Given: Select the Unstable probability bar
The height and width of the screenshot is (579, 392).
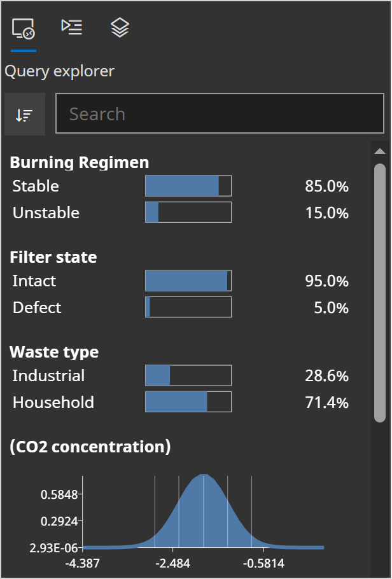Looking at the screenshot, I should click(188, 213).
